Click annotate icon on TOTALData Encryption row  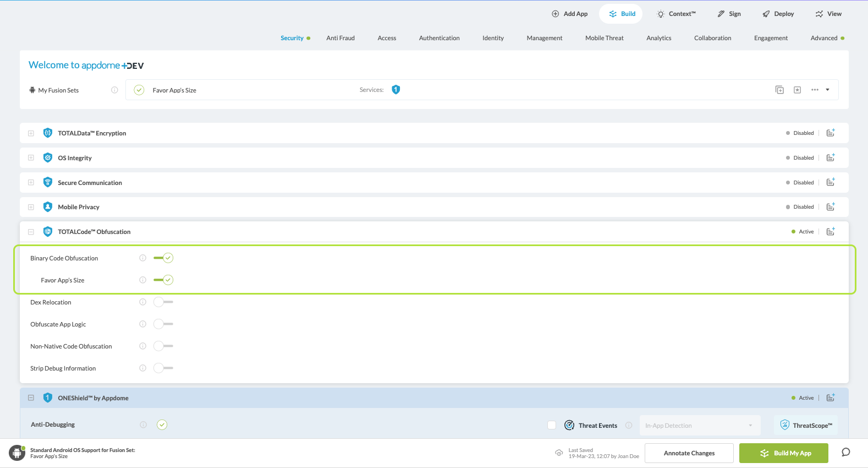click(831, 133)
